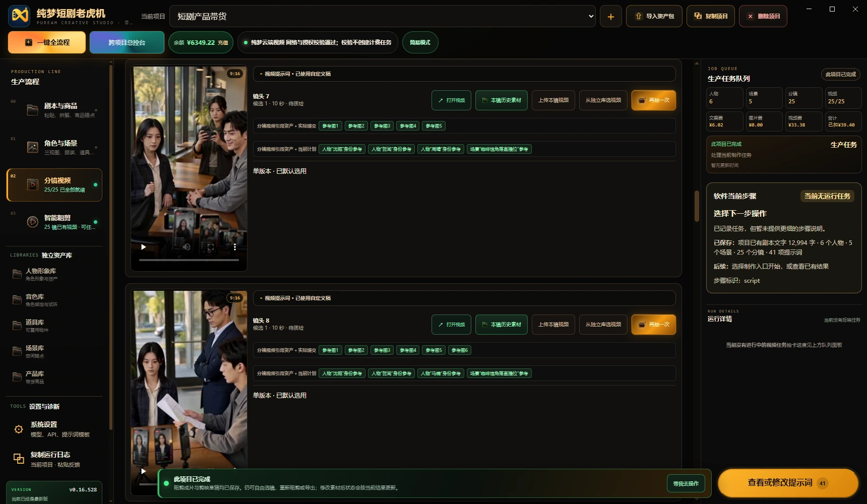Go to the 分镜视频 stage
The height and width of the screenshot is (504, 867).
pos(54,185)
